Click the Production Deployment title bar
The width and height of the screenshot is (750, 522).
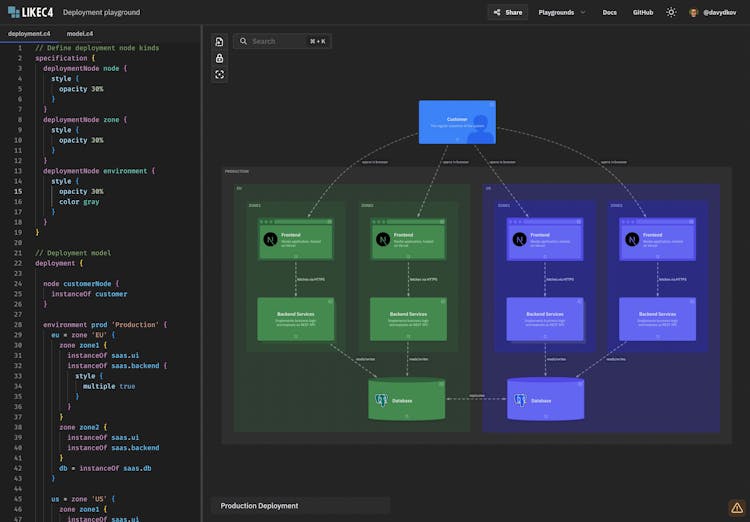click(x=300, y=506)
